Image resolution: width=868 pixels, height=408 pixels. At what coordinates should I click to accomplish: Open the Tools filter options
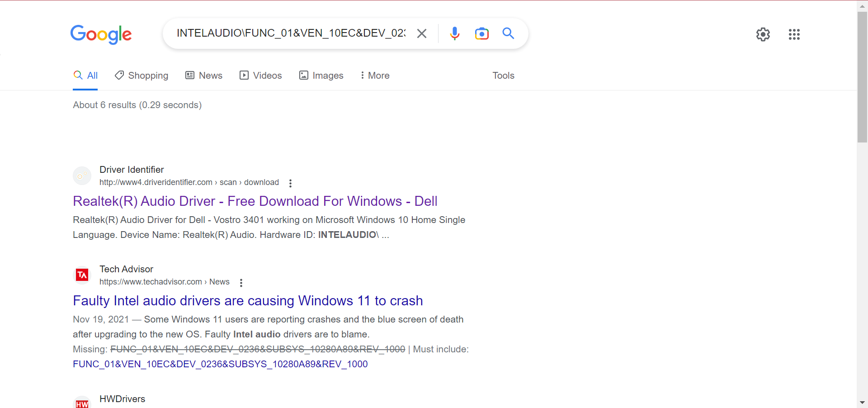(503, 76)
